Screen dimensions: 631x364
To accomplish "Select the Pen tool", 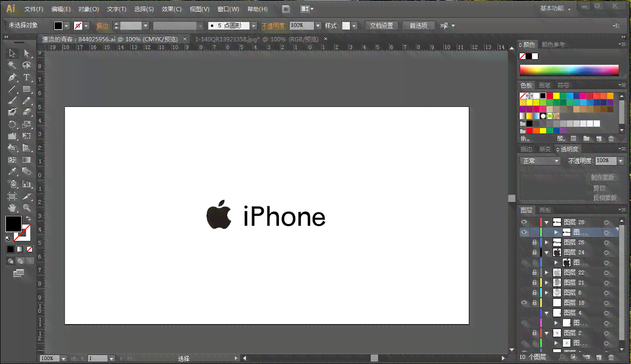I will 12,77.
